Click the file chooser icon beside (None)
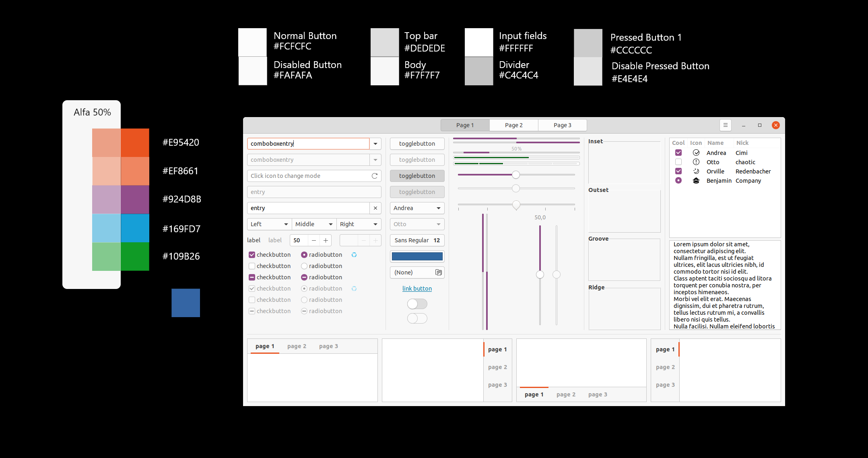This screenshot has width=868, height=458. [x=438, y=272]
